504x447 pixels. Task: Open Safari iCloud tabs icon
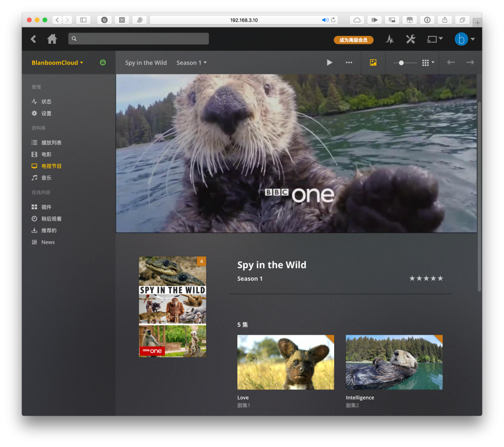coord(357,20)
